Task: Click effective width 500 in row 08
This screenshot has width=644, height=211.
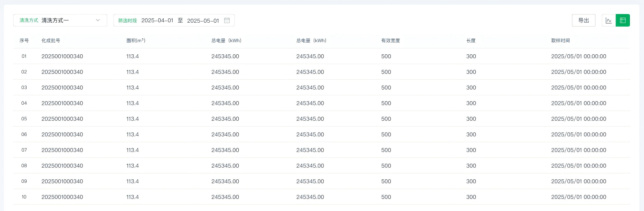Action: pos(386,166)
